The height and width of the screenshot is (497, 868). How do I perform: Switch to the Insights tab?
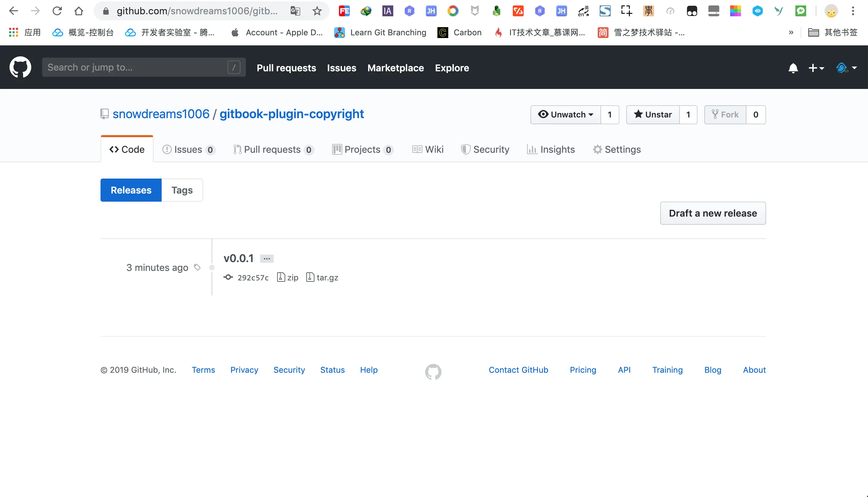pos(551,149)
